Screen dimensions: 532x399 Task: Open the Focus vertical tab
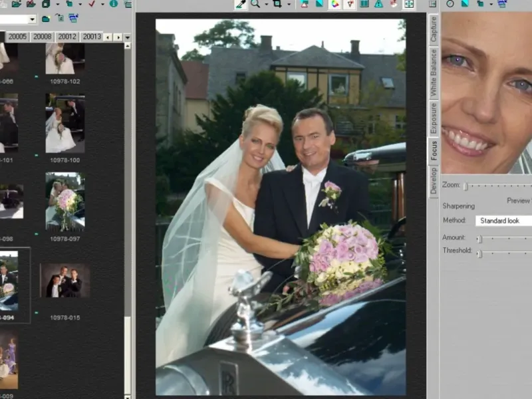pos(434,151)
